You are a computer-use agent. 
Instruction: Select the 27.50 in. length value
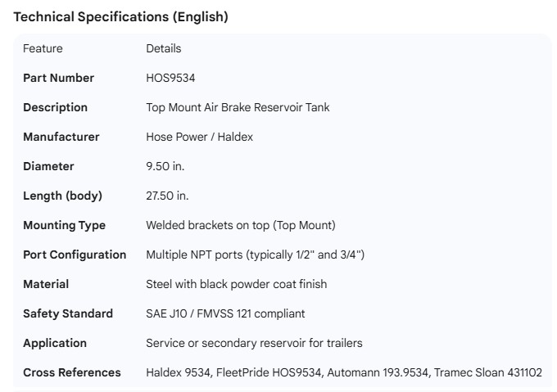pos(168,196)
